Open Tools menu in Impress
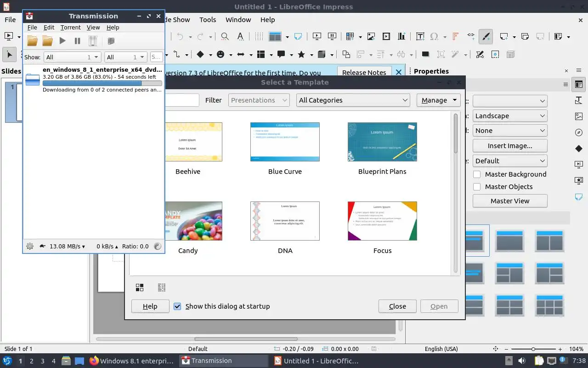588x368 pixels. (x=208, y=20)
